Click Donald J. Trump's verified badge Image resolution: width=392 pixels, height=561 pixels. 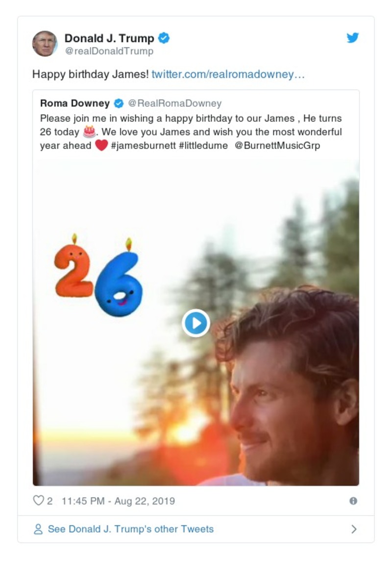(x=164, y=38)
